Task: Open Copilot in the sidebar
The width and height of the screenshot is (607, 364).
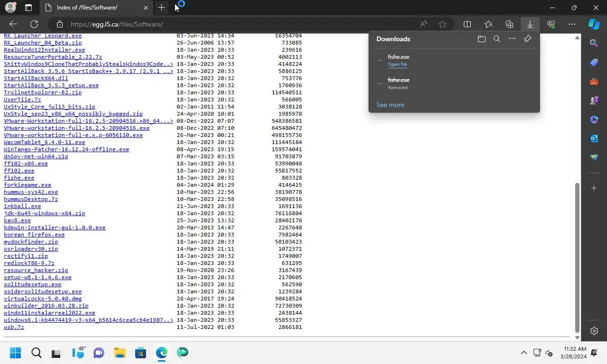Action: tap(594, 24)
